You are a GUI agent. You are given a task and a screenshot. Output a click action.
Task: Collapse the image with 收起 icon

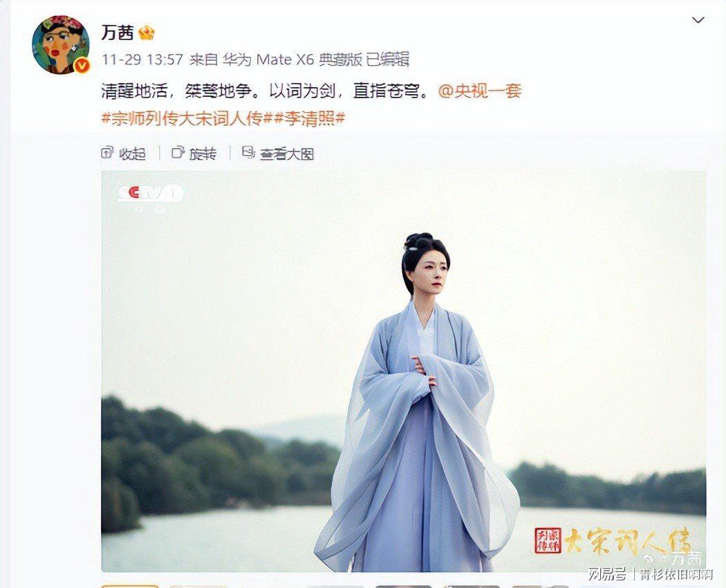coord(107,152)
